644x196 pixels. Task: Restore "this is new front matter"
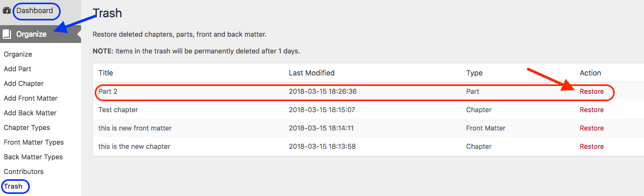pos(592,128)
